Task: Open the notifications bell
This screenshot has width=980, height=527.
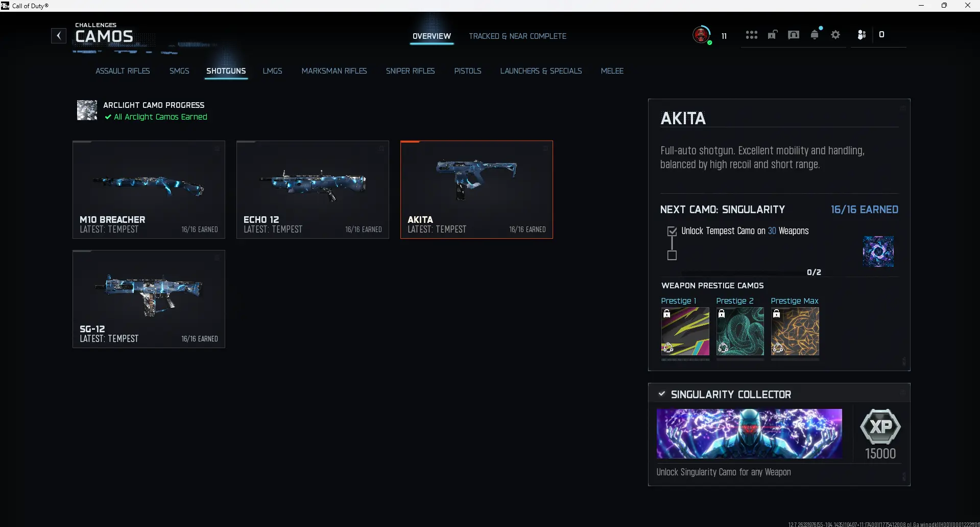Action: coord(815,35)
